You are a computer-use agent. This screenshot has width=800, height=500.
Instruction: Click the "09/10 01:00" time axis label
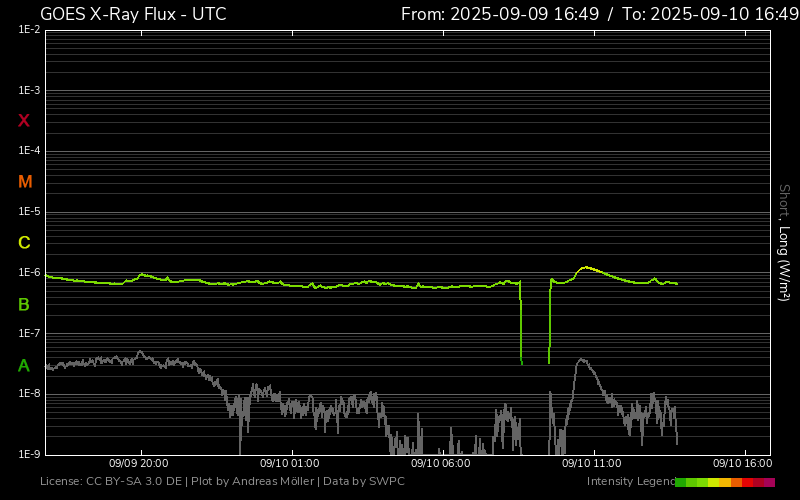tap(290, 463)
